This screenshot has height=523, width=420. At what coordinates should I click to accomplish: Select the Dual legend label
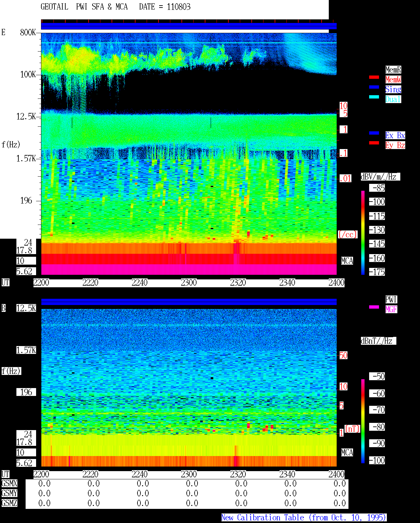tap(393, 99)
